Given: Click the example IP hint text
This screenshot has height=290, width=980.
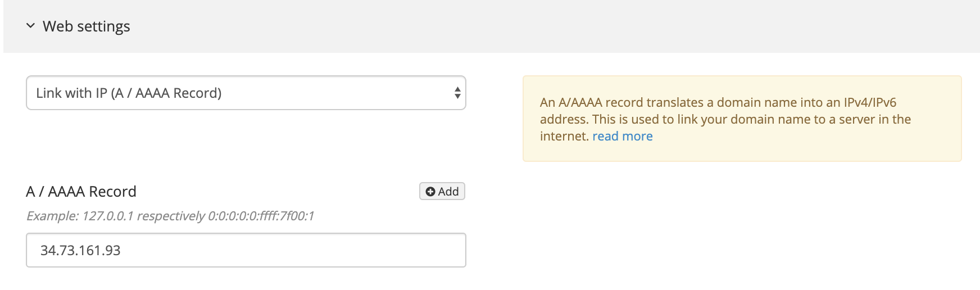Looking at the screenshot, I should [170, 216].
